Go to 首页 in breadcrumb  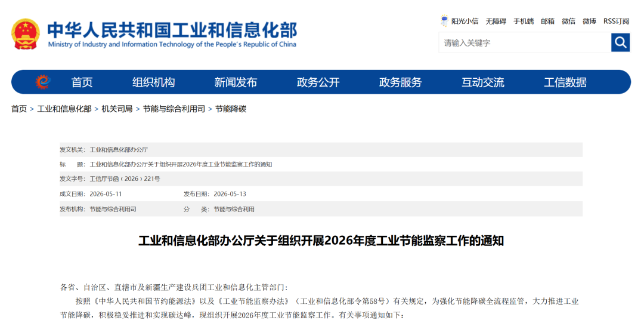[19, 109]
